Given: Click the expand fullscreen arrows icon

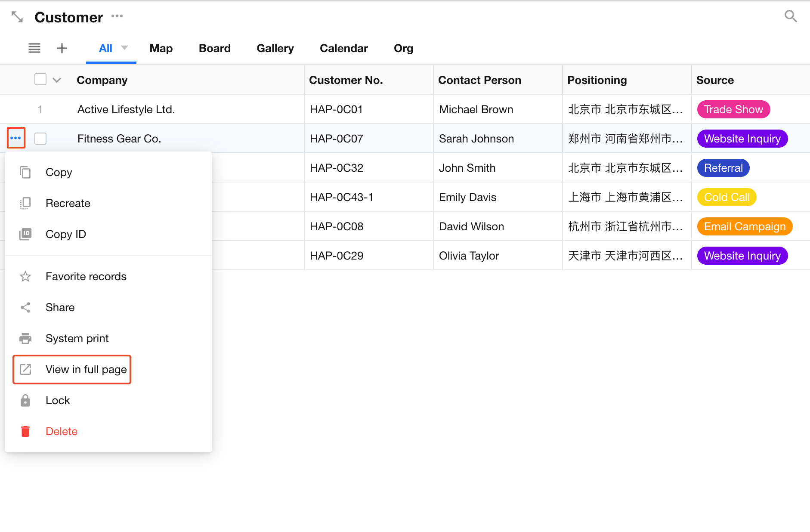Looking at the screenshot, I should (17, 17).
